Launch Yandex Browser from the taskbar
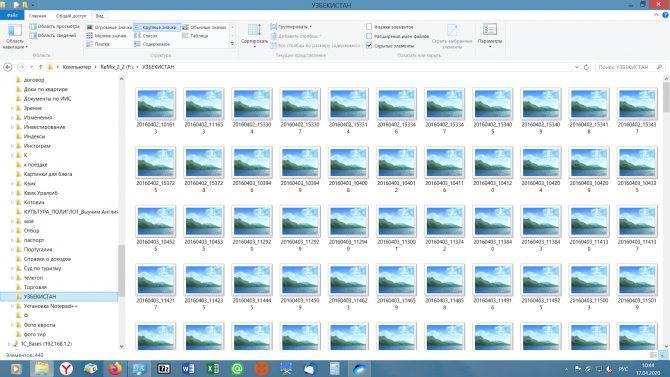This screenshot has width=670, height=377. [66, 368]
